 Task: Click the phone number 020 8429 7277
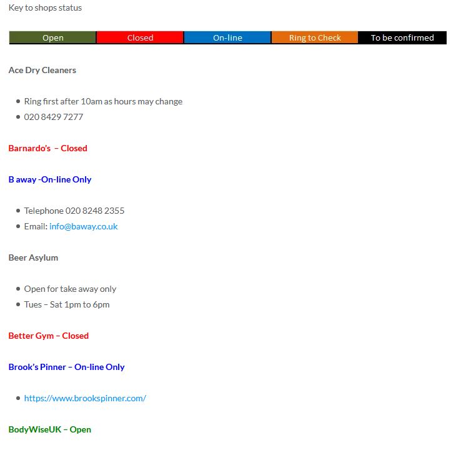tap(53, 117)
